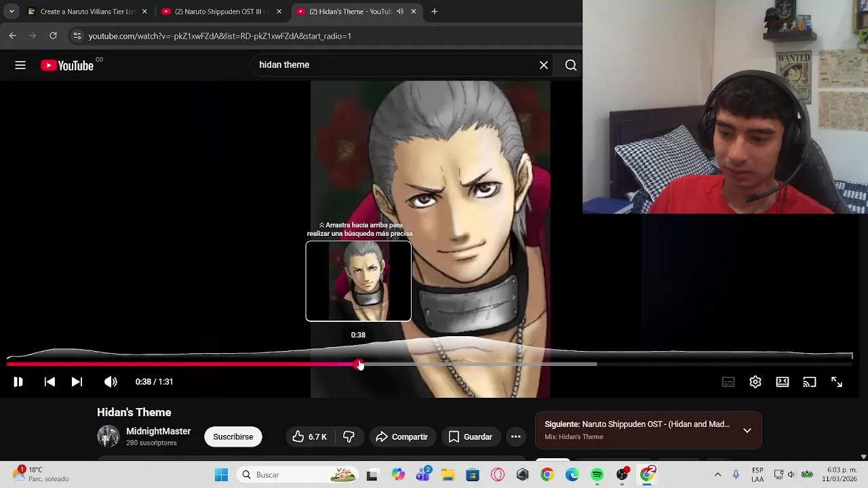The width and height of the screenshot is (868, 488).
Task: Enter full screen mode
Action: (x=837, y=382)
